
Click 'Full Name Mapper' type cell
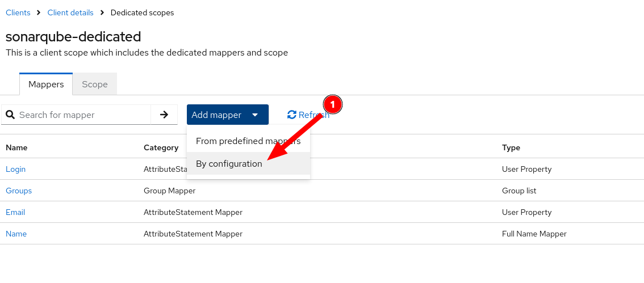point(534,234)
